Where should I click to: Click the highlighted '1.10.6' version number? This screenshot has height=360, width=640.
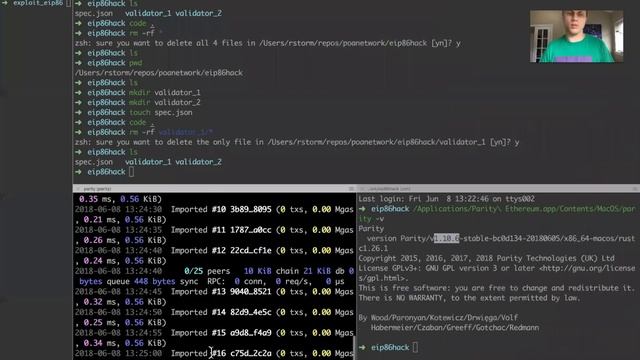point(447,238)
